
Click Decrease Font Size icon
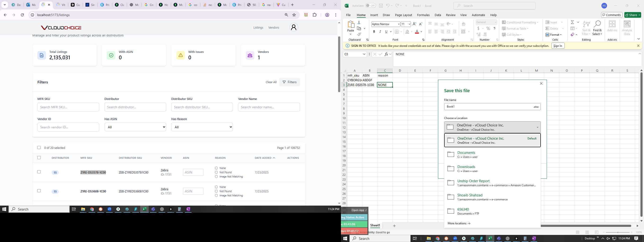[x=420, y=24]
